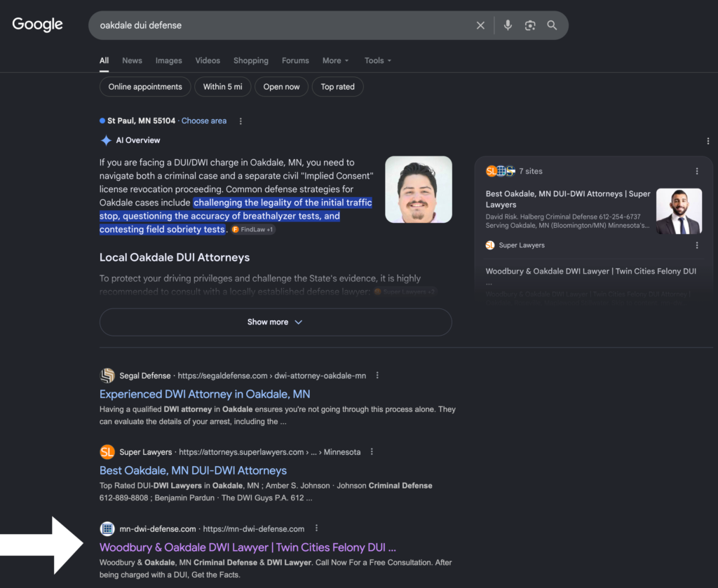Screen dimensions: 718x588
Task: Click the St Paul, MN 55104 location text
Action: point(141,121)
